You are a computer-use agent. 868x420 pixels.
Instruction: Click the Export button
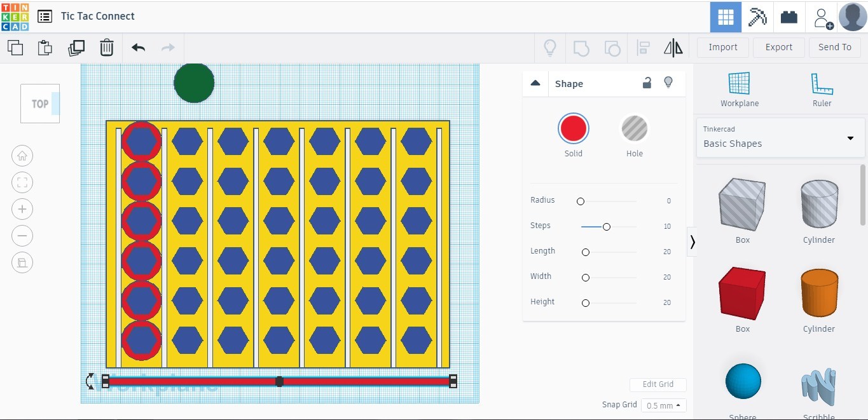click(778, 47)
